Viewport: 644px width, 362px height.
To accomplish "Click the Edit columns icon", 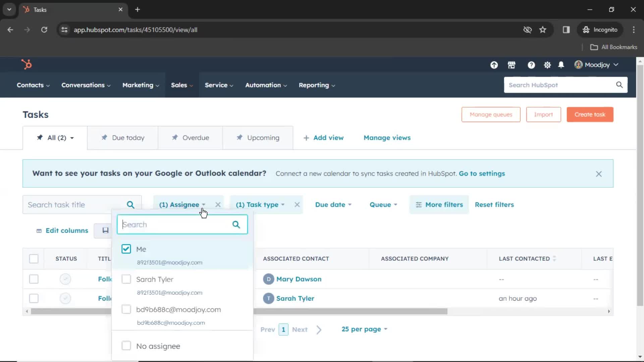I will coord(39,230).
